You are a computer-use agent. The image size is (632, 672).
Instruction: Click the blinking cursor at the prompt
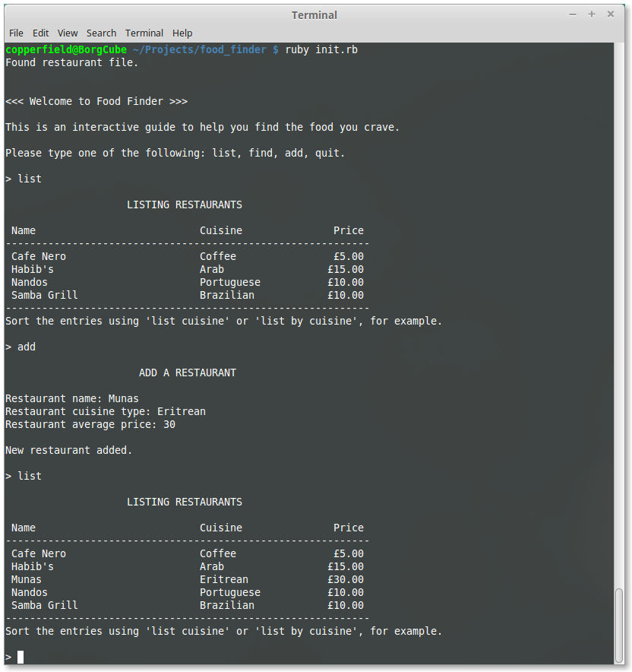click(x=20, y=657)
